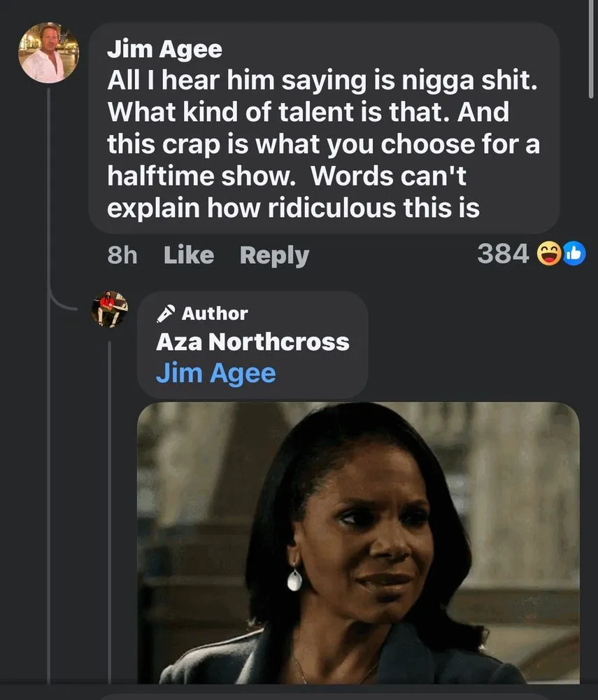The height and width of the screenshot is (700, 598).
Task: Click the Author label text
Action: pos(215,313)
